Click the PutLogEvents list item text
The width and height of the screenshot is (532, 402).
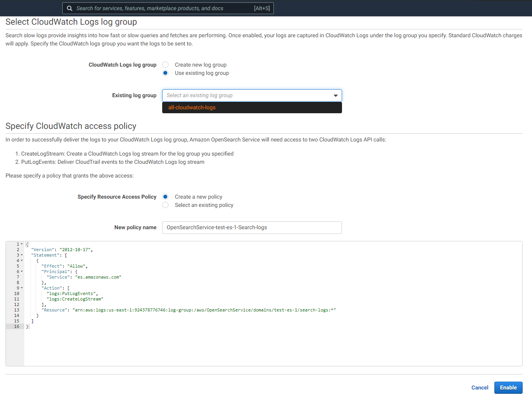113,162
